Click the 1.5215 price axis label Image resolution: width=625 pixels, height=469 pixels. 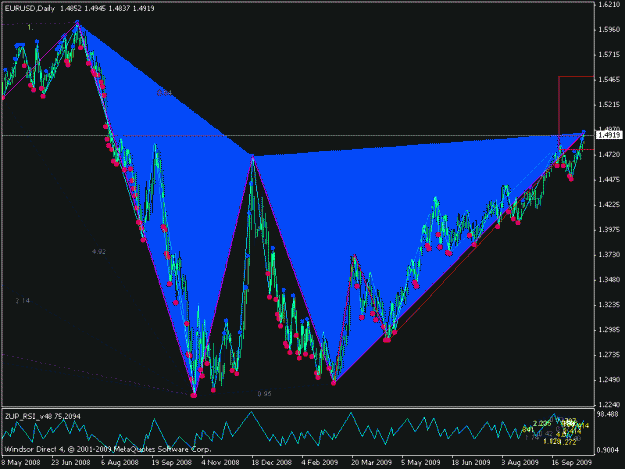coord(609,104)
